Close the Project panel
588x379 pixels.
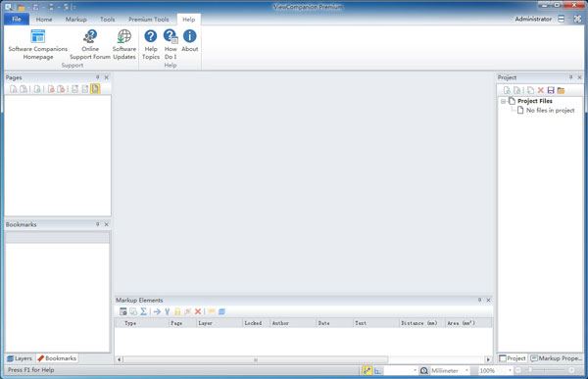[x=580, y=77]
